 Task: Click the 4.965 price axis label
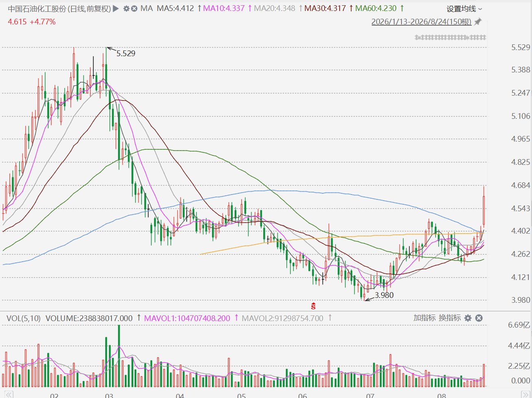click(x=521, y=139)
